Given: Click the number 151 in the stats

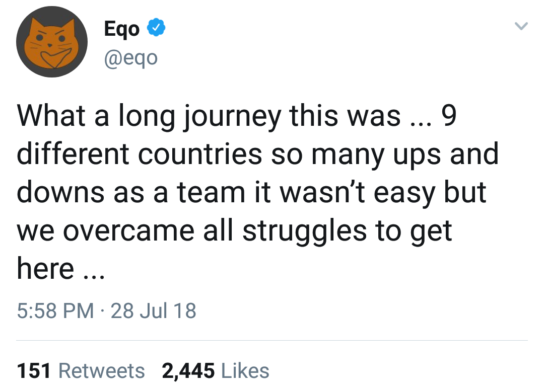Looking at the screenshot, I should 34,371.
